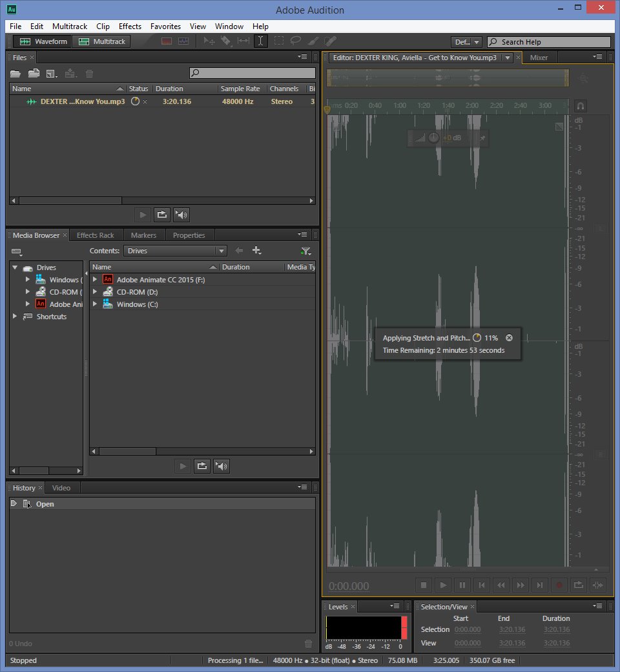Collapse the Drives tree node
This screenshot has width=620, height=672.
15,268
